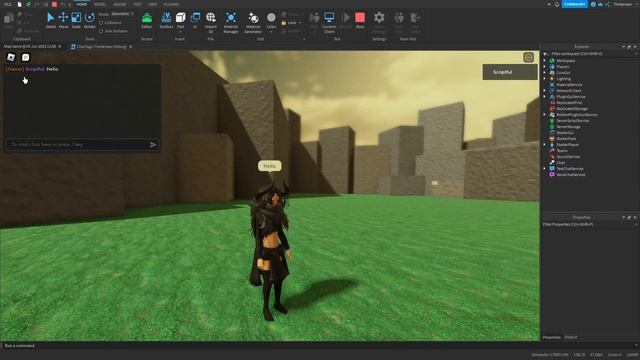Open the Properties tab at panel bottom
Screen dimensions: 640x360
(551, 337)
